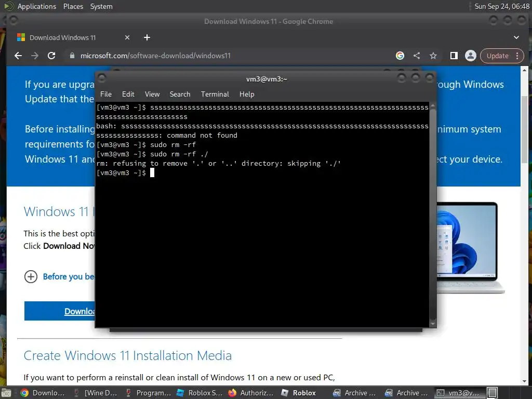Click the date and time clock

coord(501,6)
